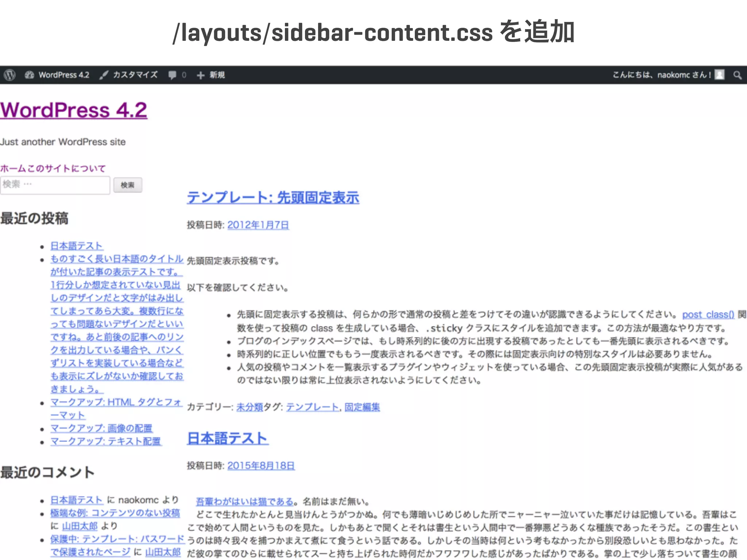The image size is (747, 560).
Task: Open the カスタマイズ customizer link
Action: pyautogui.click(x=128, y=75)
